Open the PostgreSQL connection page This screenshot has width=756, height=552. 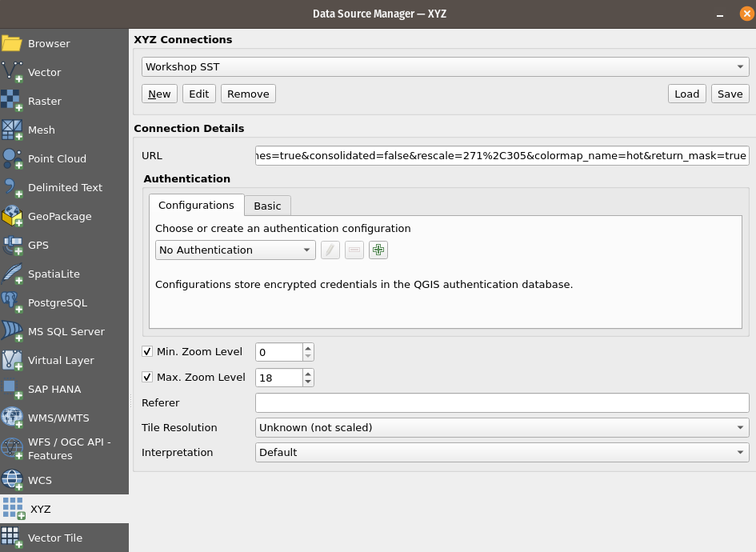(x=64, y=302)
